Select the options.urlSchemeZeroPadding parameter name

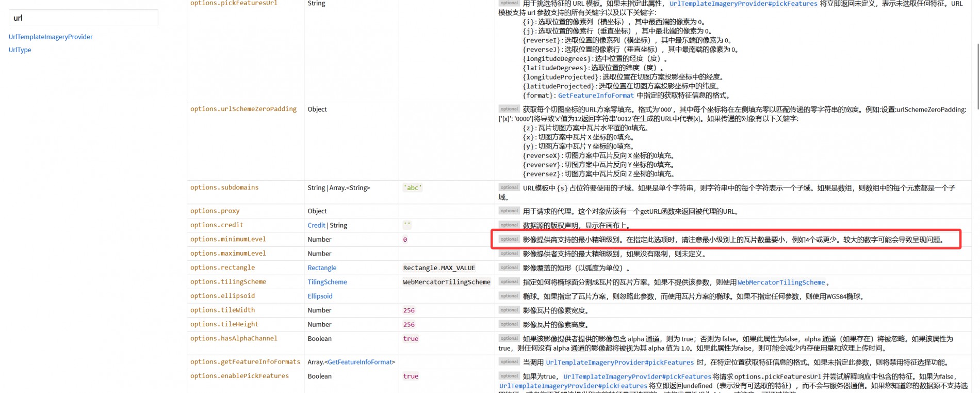pyautogui.click(x=243, y=109)
